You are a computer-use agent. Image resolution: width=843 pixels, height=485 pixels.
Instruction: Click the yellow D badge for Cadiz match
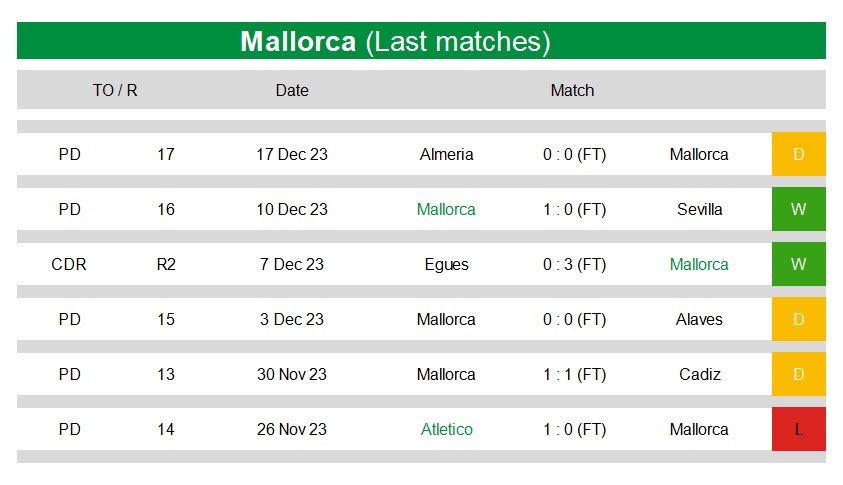[798, 374]
